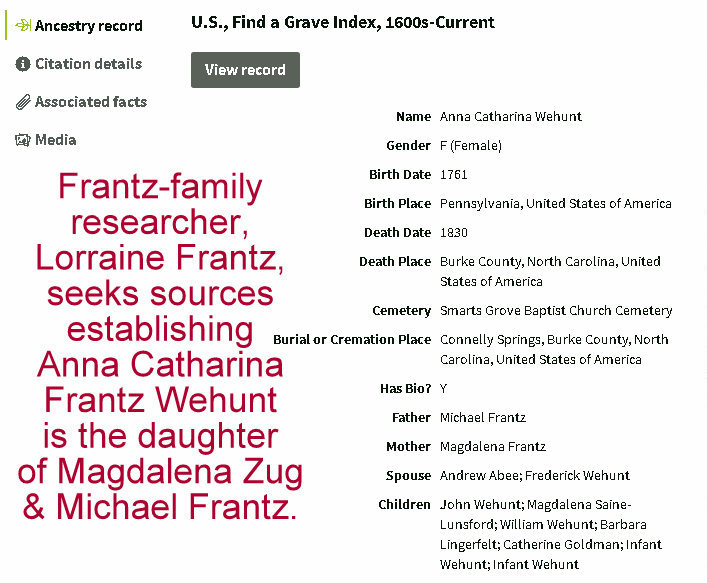Go to the Media tab
The image size is (707, 583).
point(56,140)
